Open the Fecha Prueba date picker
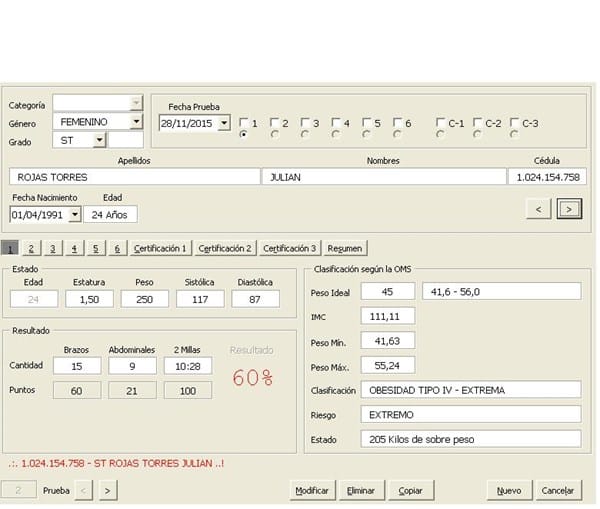This screenshot has height=509, width=600. [224, 123]
